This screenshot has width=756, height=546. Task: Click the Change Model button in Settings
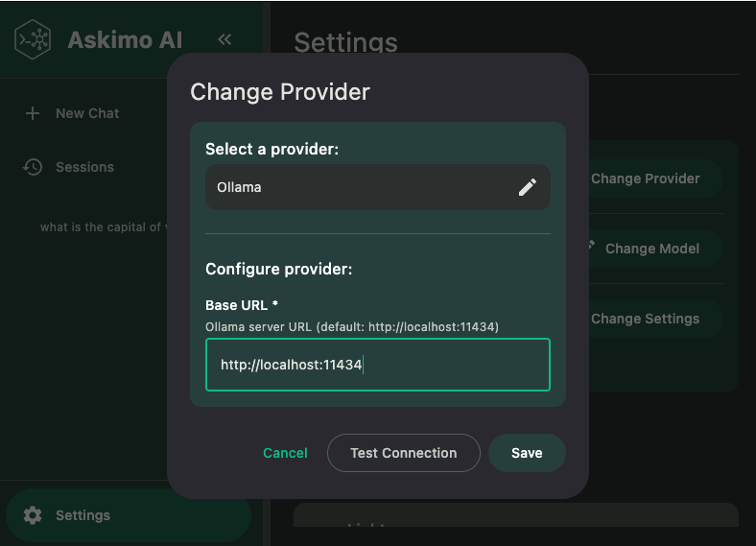(x=653, y=249)
